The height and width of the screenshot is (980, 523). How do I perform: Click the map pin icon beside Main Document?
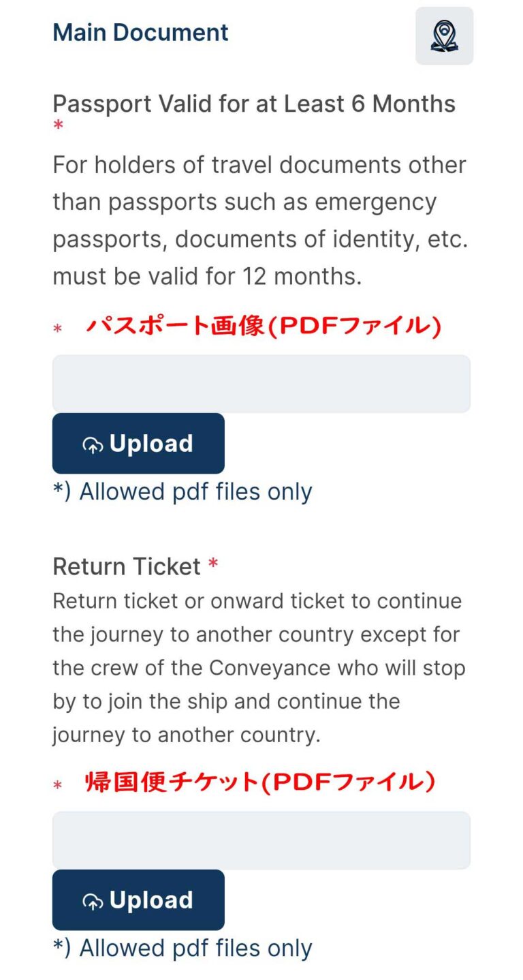point(444,36)
